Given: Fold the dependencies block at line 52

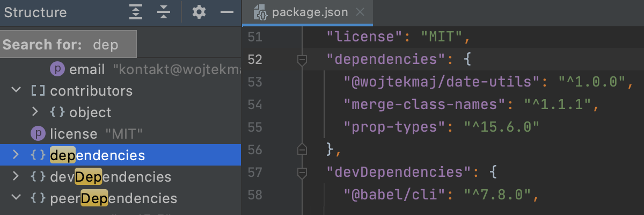Looking at the screenshot, I should point(302,60).
